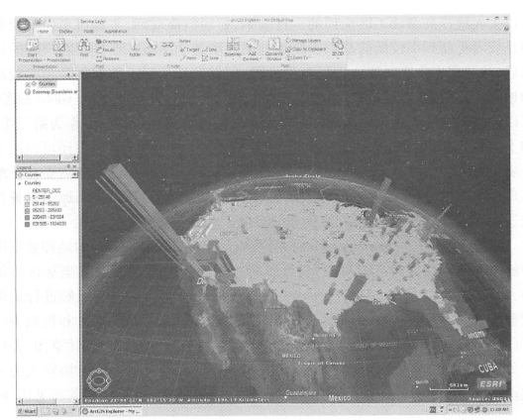
Task: Toggle the Counties layer checkbox
Action: (29, 84)
